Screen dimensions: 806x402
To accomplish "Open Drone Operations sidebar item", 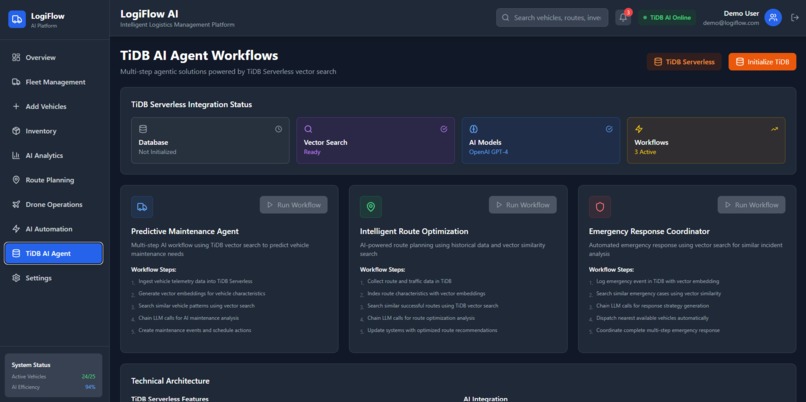I will point(53,205).
